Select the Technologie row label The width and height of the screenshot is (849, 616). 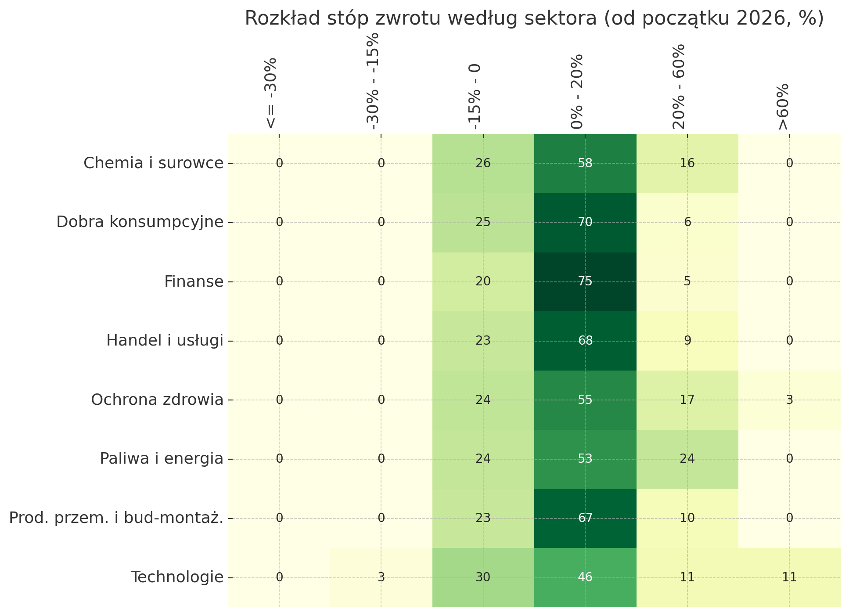pyautogui.click(x=177, y=577)
